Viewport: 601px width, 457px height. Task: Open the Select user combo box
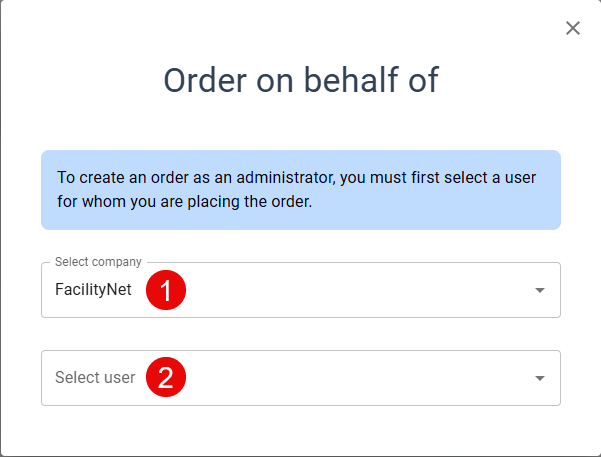301,378
